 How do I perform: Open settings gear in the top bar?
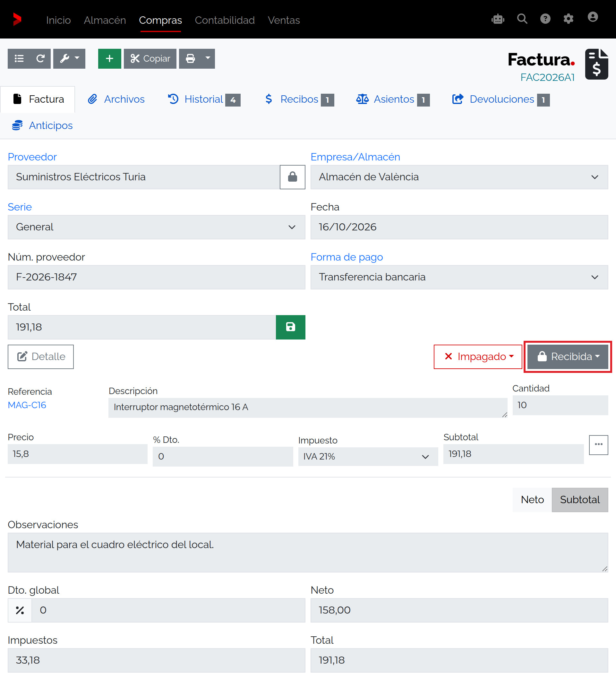568,19
